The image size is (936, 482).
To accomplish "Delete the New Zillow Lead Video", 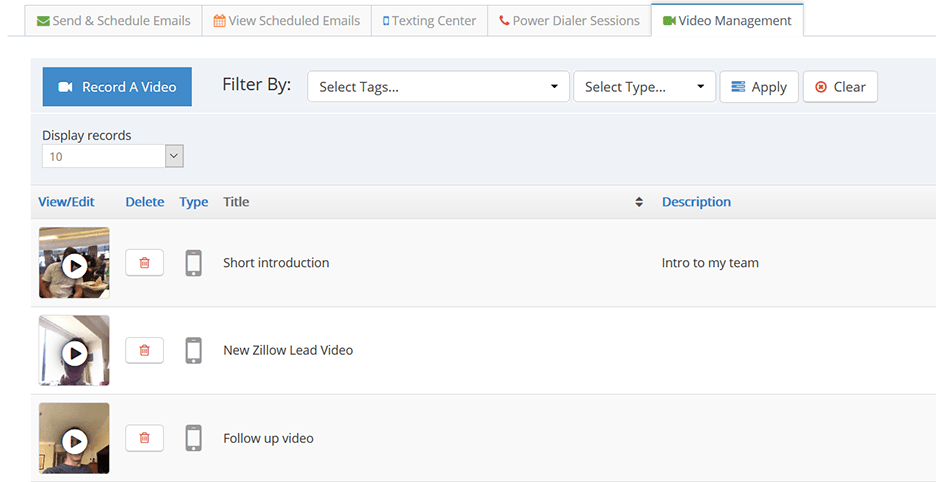I will tap(144, 350).
